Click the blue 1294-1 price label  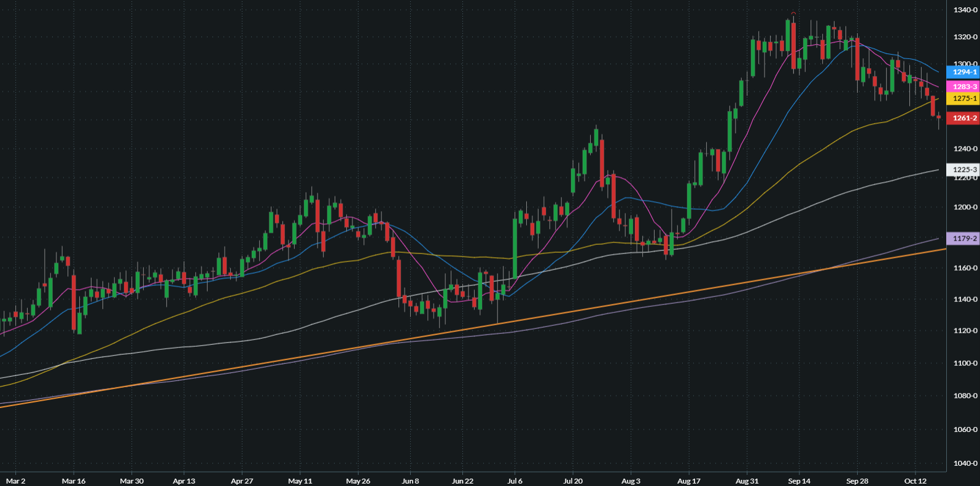963,72
